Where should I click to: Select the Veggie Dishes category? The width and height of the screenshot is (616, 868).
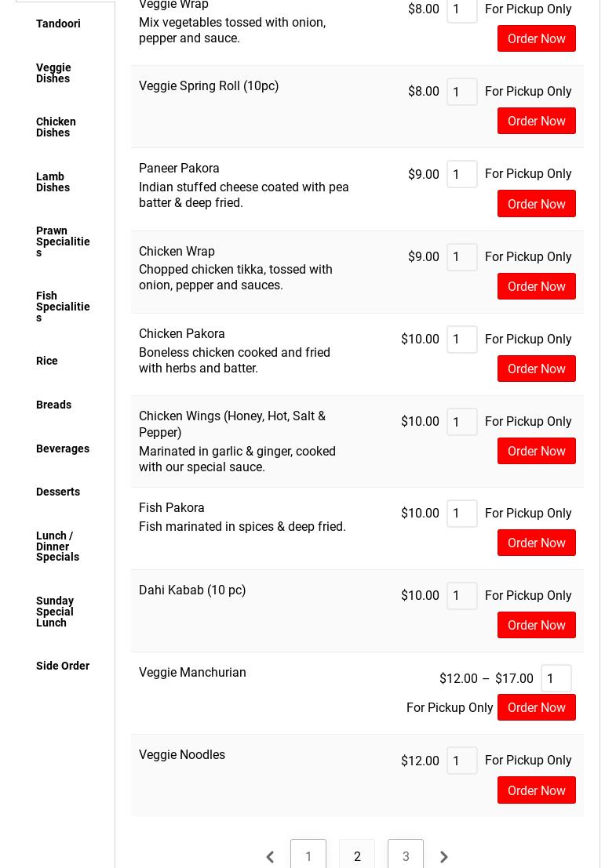point(53,73)
